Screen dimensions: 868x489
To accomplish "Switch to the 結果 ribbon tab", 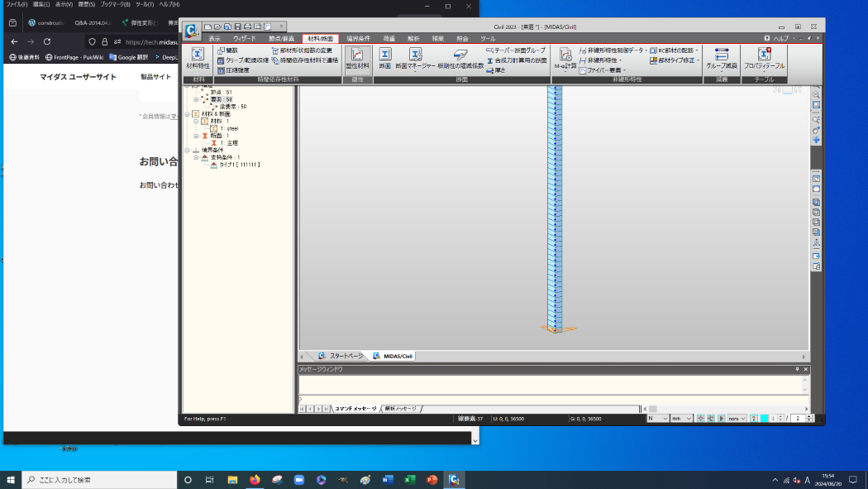I will click(x=438, y=39).
